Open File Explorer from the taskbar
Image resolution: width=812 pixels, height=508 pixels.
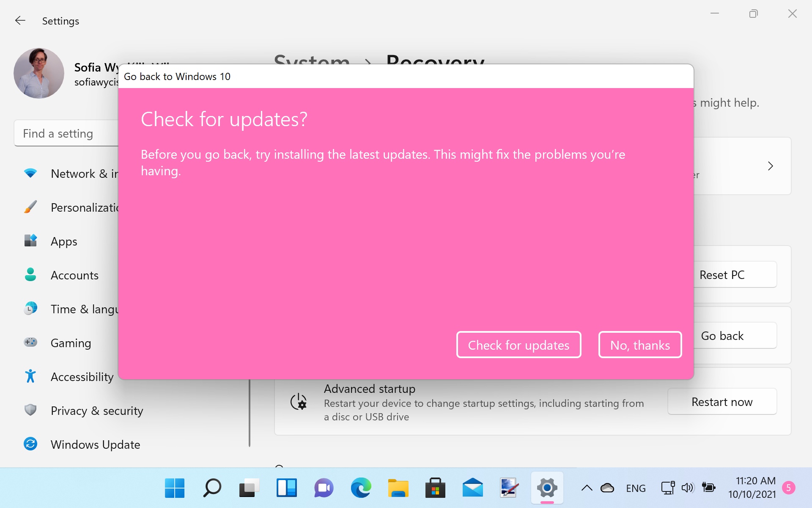coord(398,488)
